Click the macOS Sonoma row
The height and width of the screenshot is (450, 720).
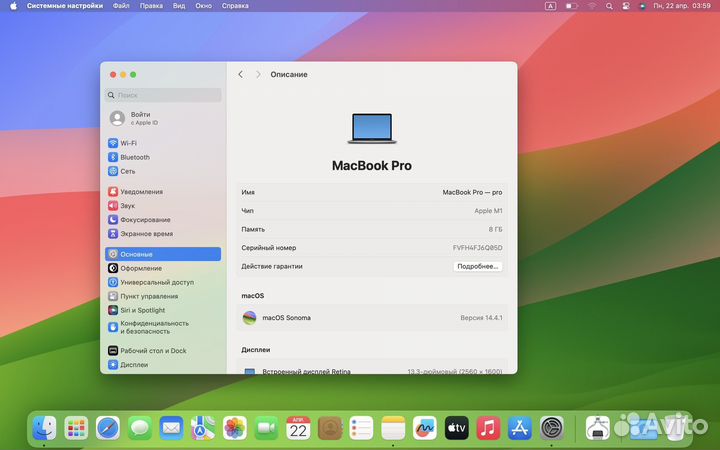pos(372,318)
